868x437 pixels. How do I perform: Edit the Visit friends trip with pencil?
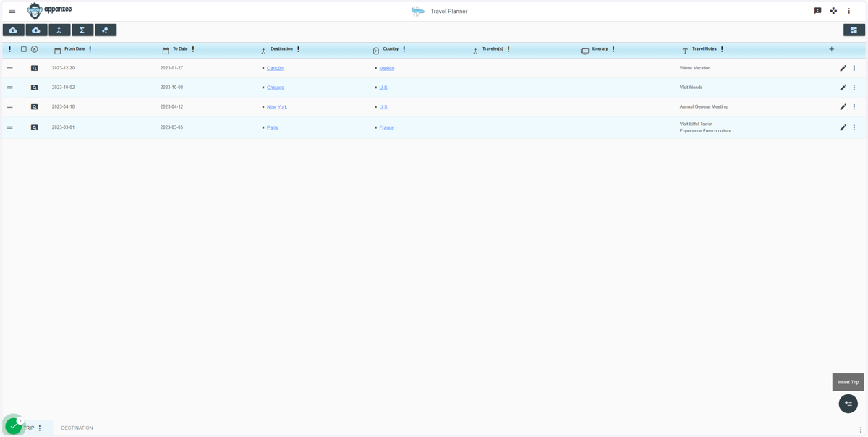click(843, 88)
